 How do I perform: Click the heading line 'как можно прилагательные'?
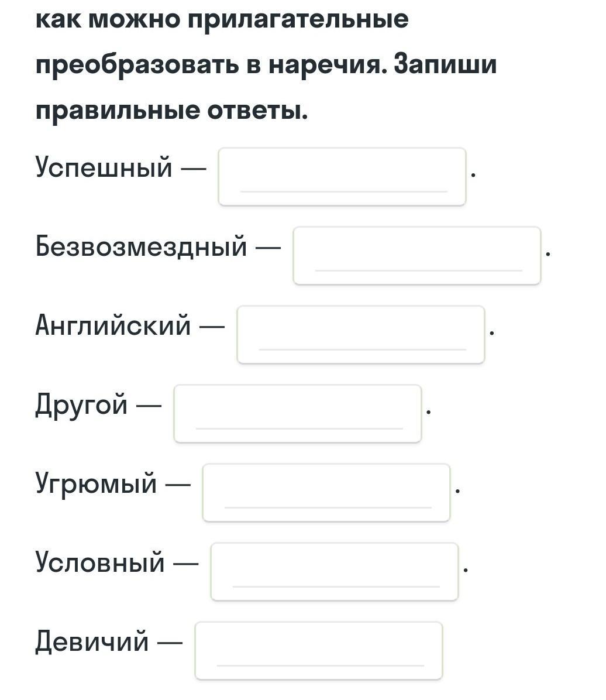click(x=222, y=19)
